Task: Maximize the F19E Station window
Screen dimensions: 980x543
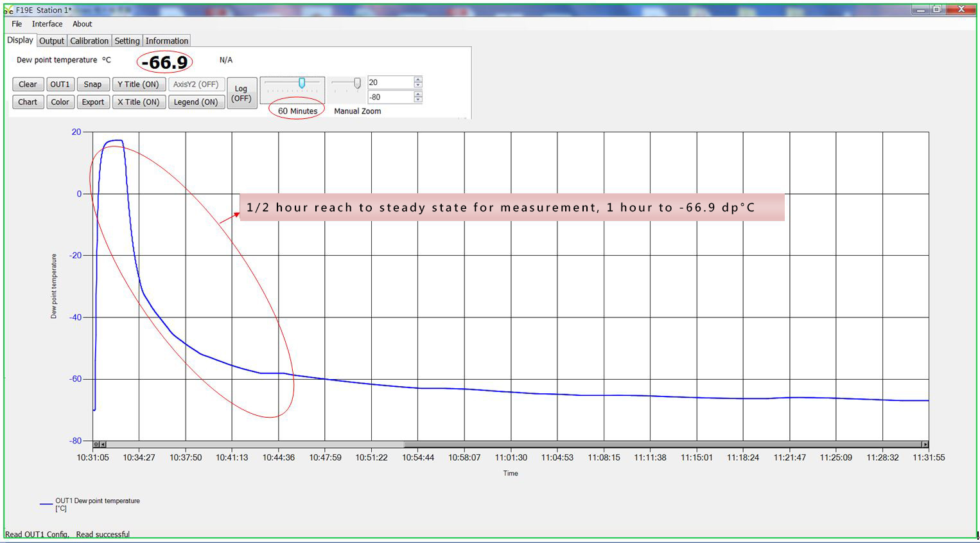Action: 937,10
